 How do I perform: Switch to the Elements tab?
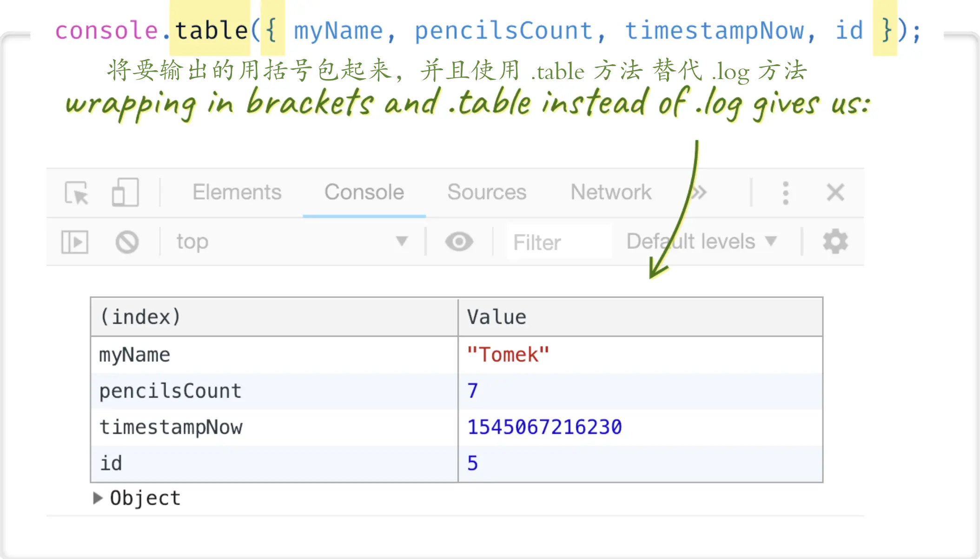[x=237, y=193]
